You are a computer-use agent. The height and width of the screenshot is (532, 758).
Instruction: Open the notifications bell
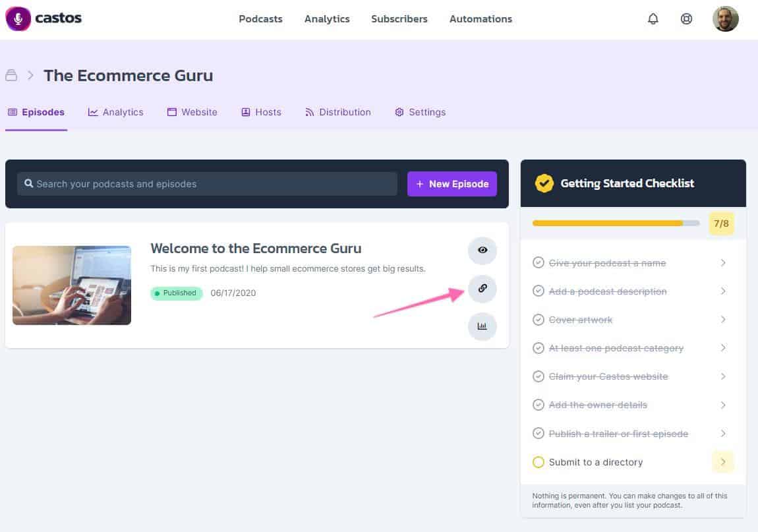coord(653,19)
